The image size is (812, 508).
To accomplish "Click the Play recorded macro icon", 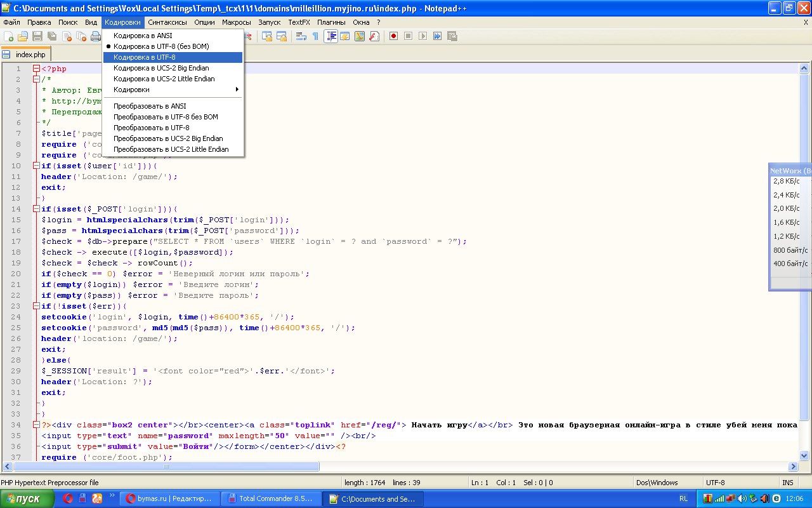I will tap(422, 36).
